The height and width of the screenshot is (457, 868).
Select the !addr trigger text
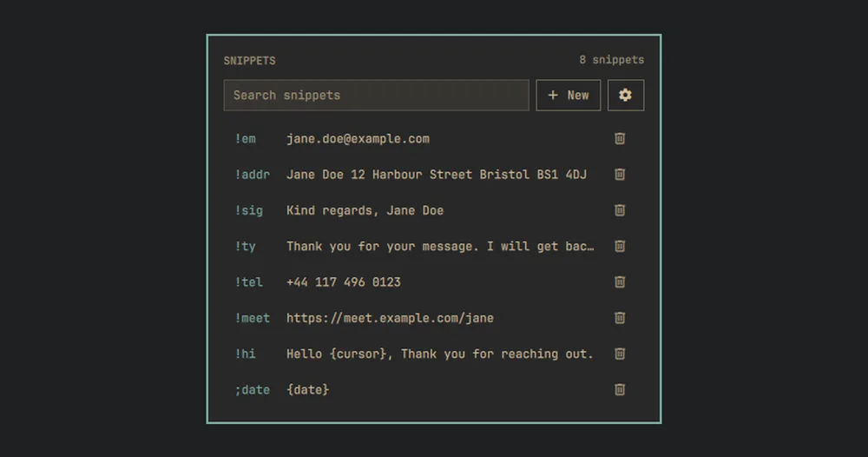pyautogui.click(x=253, y=175)
